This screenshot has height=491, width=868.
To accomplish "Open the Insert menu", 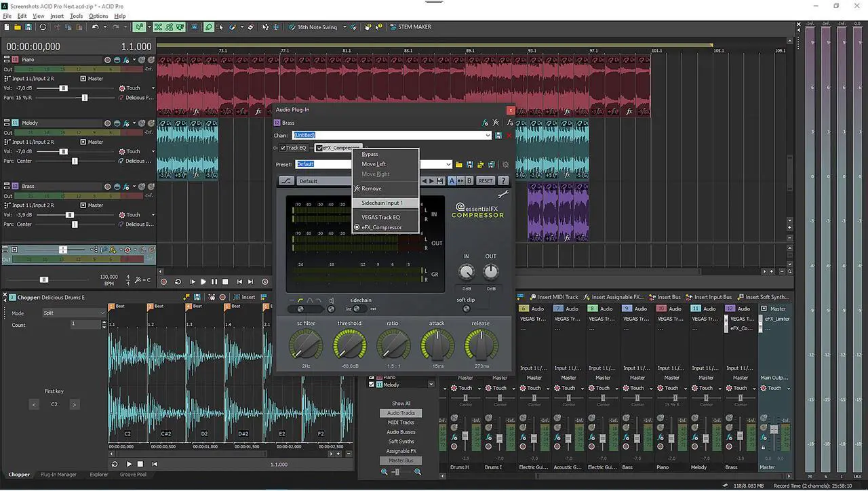I will pos(57,16).
